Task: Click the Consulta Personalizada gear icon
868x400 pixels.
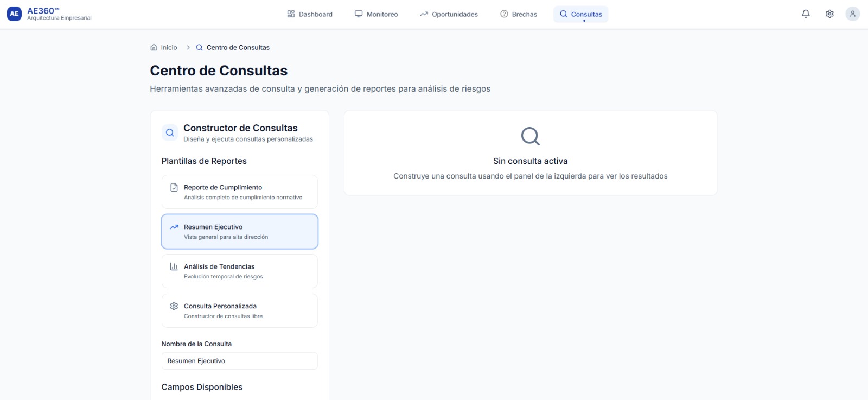Action: click(x=174, y=306)
